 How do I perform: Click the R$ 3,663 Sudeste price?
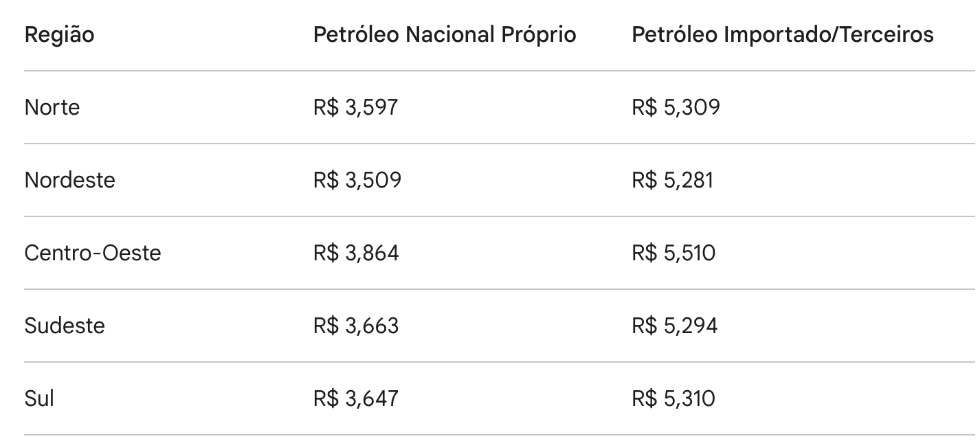(356, 326)
